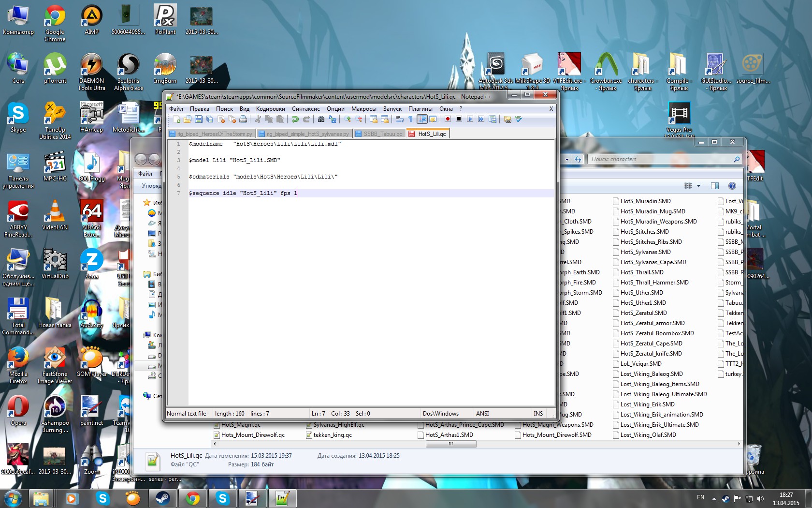Click the Print toolbar icon
812x508 pixels.
click(243, 119)
